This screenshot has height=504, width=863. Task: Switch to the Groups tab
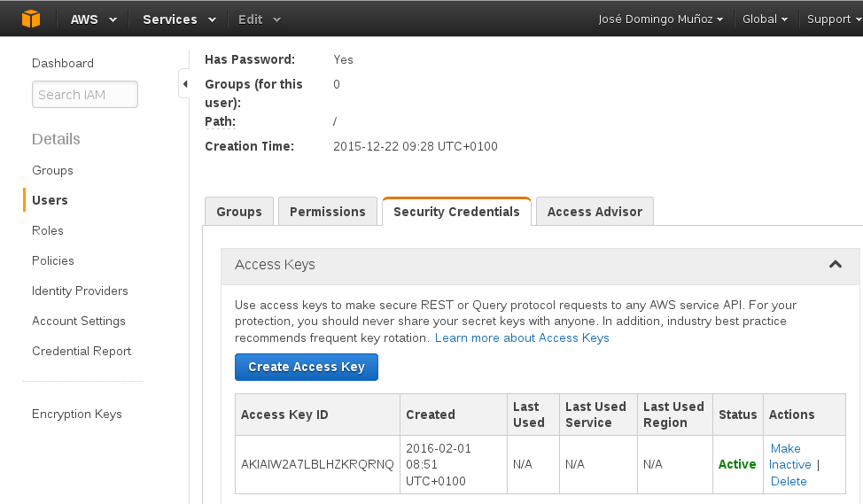tap(239, 212)
